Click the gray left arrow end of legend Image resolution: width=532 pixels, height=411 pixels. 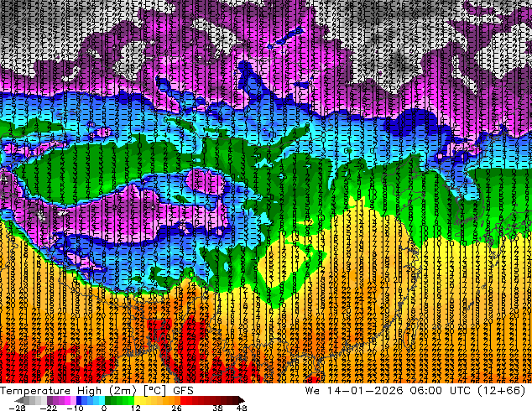18,400
